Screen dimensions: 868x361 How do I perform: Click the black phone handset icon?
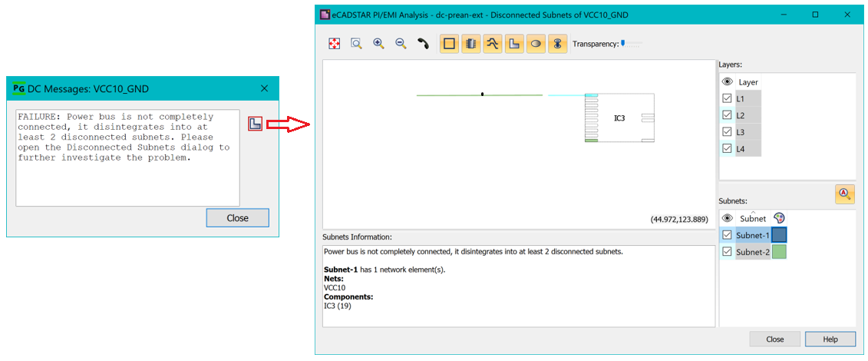pos(423,44)
